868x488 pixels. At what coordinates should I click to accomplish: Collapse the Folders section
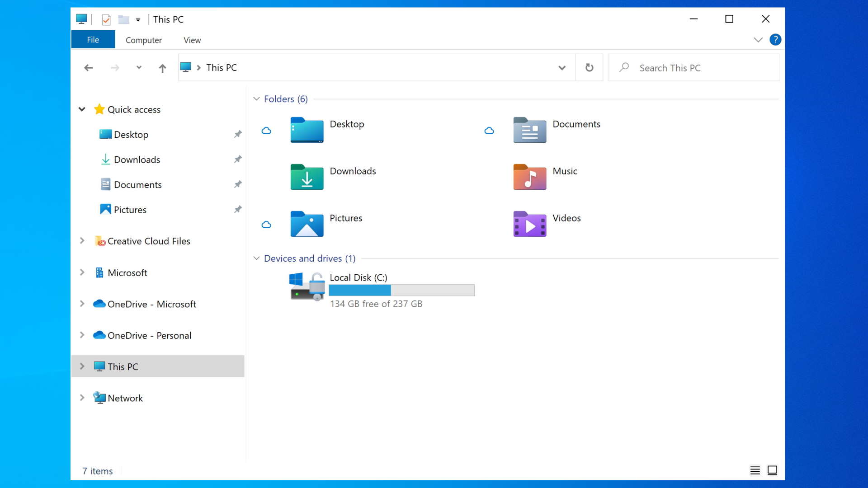tap(257, 99)
